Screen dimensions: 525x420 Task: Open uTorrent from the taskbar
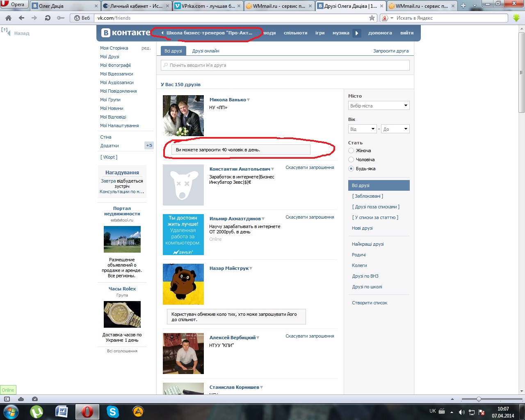37,411
